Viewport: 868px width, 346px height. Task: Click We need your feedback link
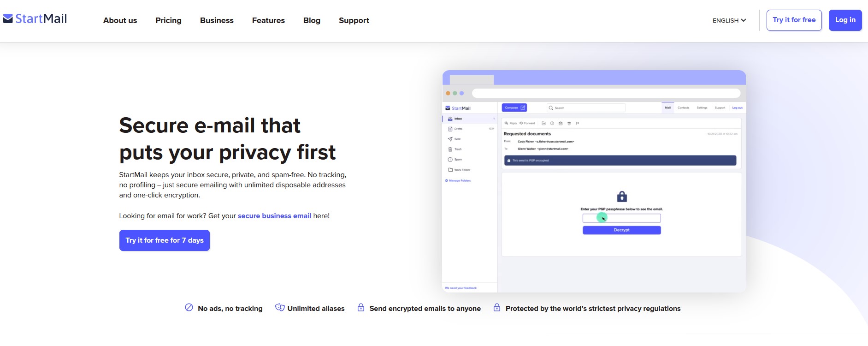461,288
